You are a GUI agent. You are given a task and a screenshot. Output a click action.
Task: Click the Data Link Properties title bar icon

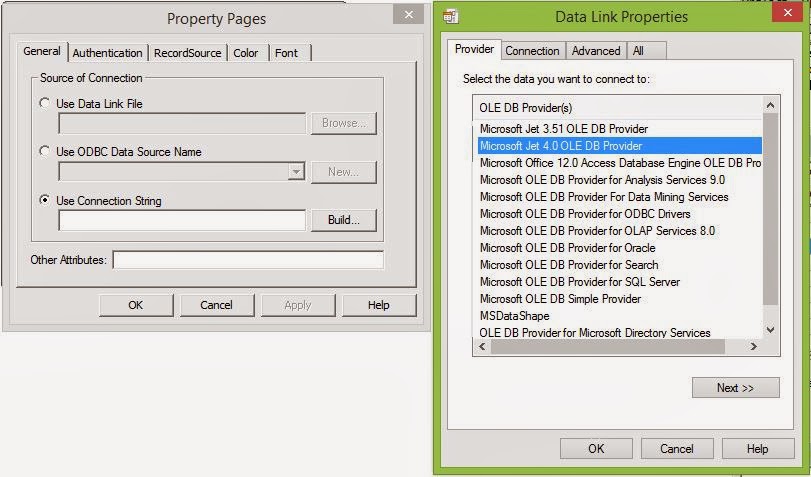(450, 17)
